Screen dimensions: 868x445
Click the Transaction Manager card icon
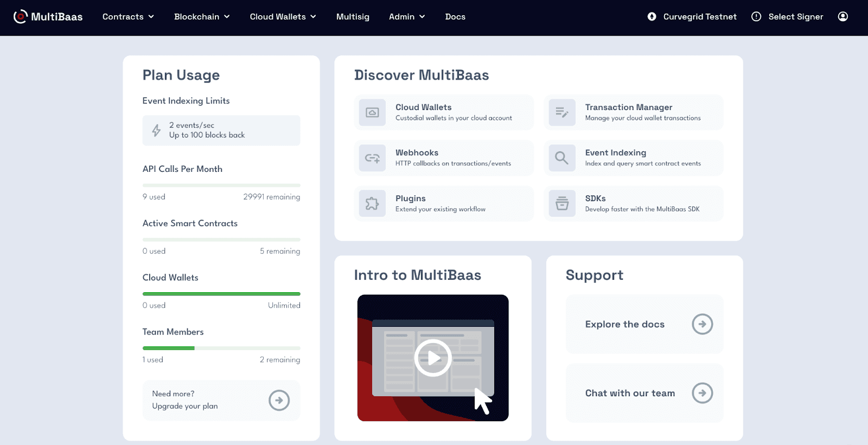562,113
